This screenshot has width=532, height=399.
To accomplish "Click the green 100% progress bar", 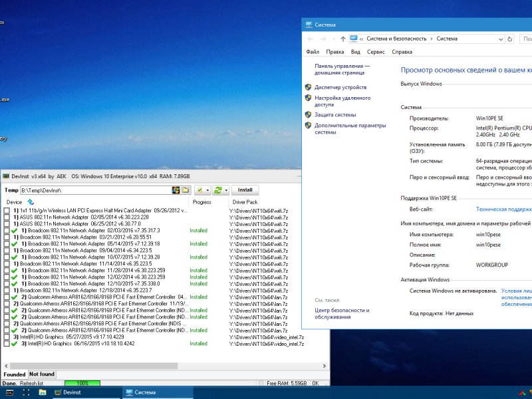I will pyautogui.click(x=82, y=383).
